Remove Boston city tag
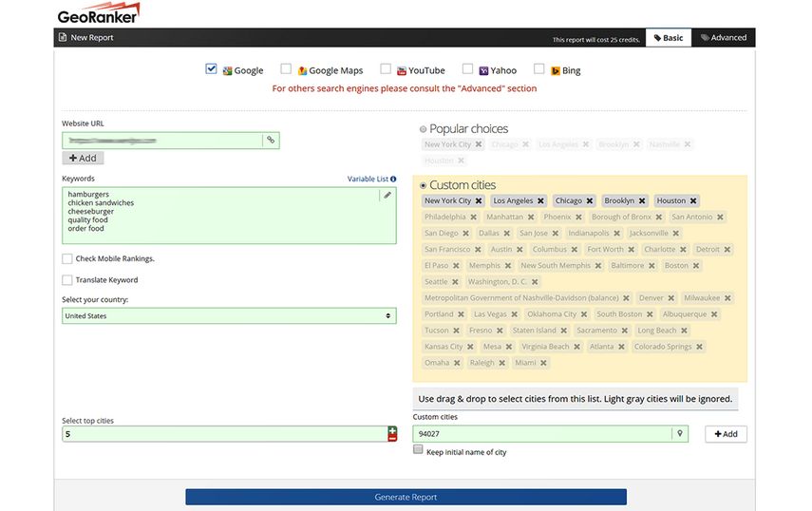This screenshot has height=511, width=812. tap(696, 266)
